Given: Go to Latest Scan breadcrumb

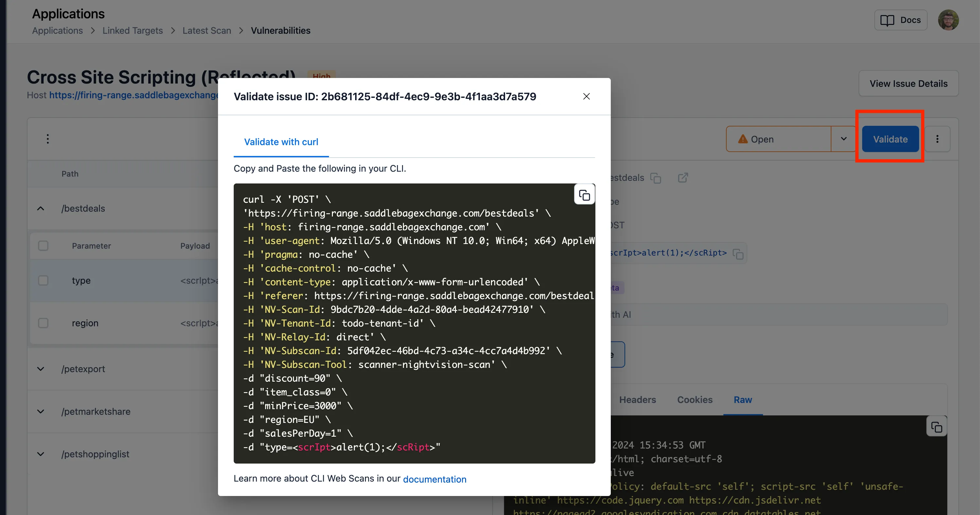Looking at the screenshot, I should [x=207, y=30].
